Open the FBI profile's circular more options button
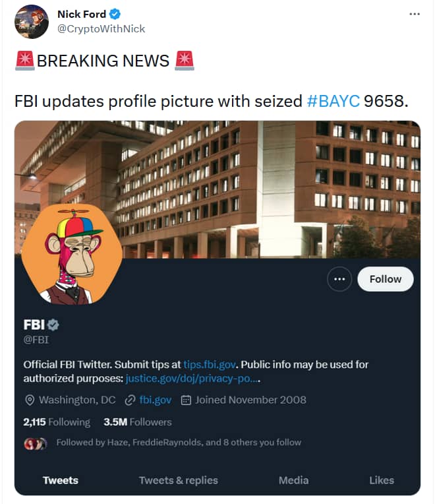The width and height of the screenshot is (435, 504). (x=339, y=279)
